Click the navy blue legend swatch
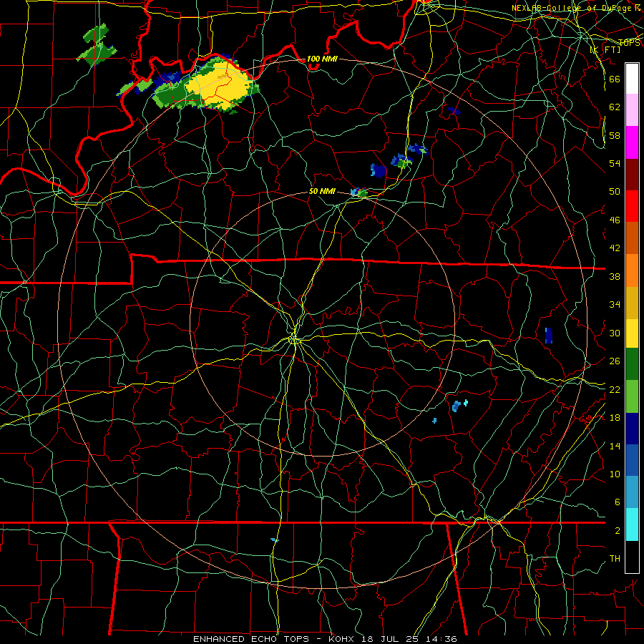Viewport: 644px width, 644px height. click(x=632, y=429)
